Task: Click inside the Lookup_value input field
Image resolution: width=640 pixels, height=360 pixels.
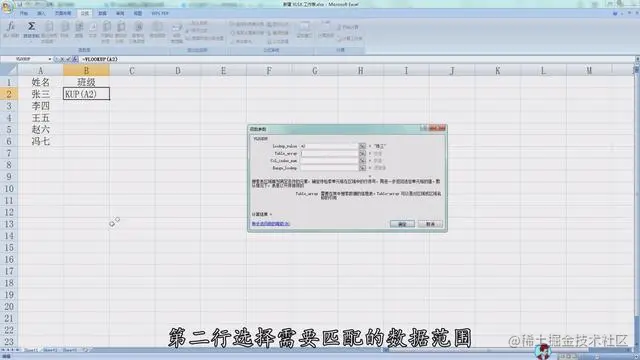Action: coord(329,146)
